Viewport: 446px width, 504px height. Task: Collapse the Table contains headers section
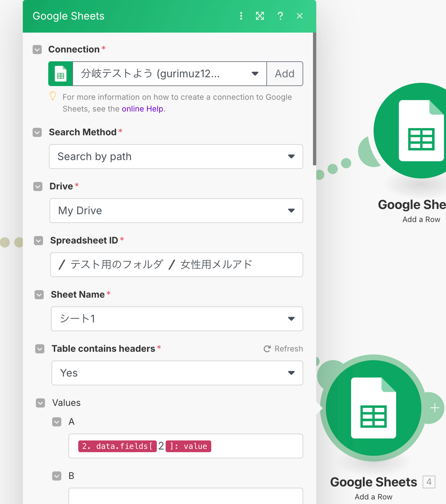[x=40, y=349]
